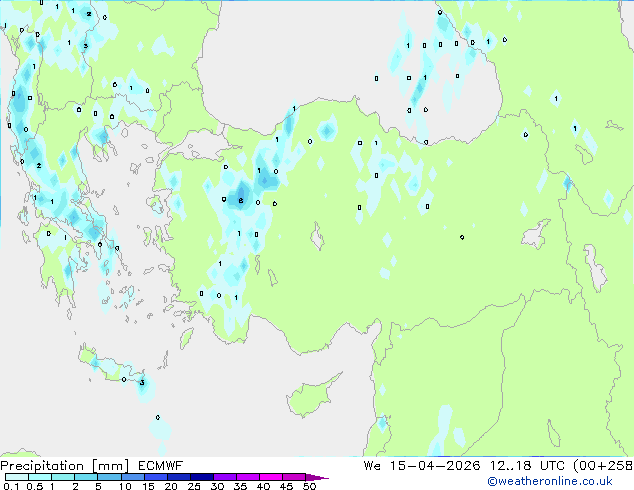Click the '10' legend scale label
The image size is (634, 490).
[x=125, y=486]
